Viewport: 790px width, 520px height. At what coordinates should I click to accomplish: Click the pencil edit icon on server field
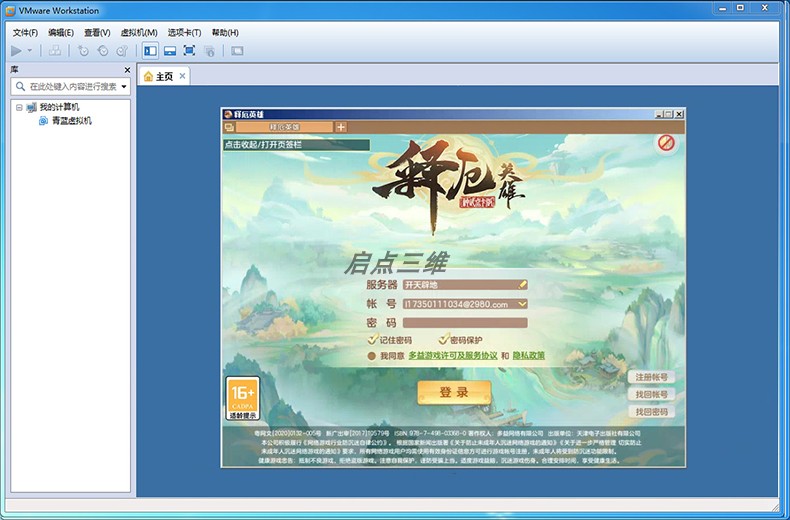(x=522, y=285)
